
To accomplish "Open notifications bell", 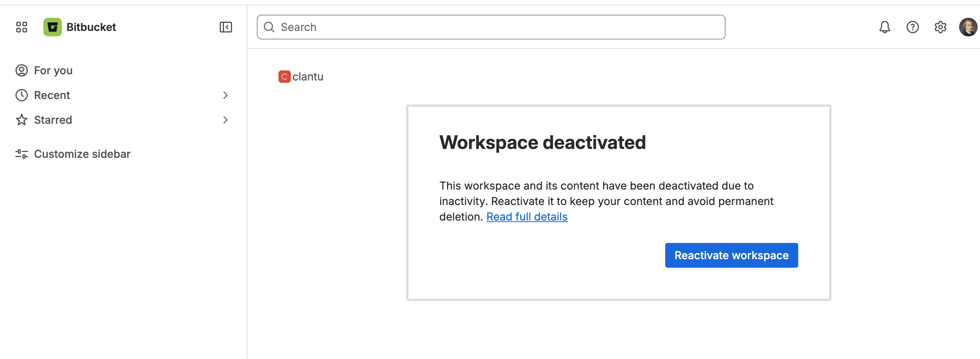I will (x=885, y=27).
